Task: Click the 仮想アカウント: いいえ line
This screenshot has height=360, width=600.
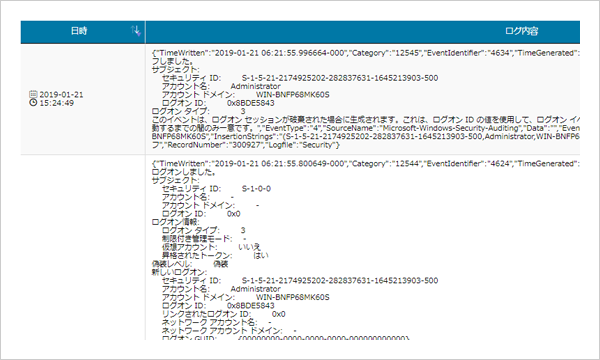Action: (x=211, y=247)
